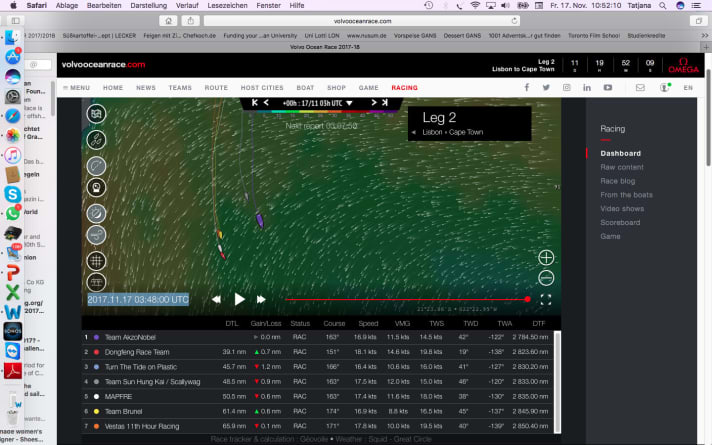This screenshot has width=712, height=445.
Task: Select the Dongfeng Race Team row
Action: coord(318,352)
